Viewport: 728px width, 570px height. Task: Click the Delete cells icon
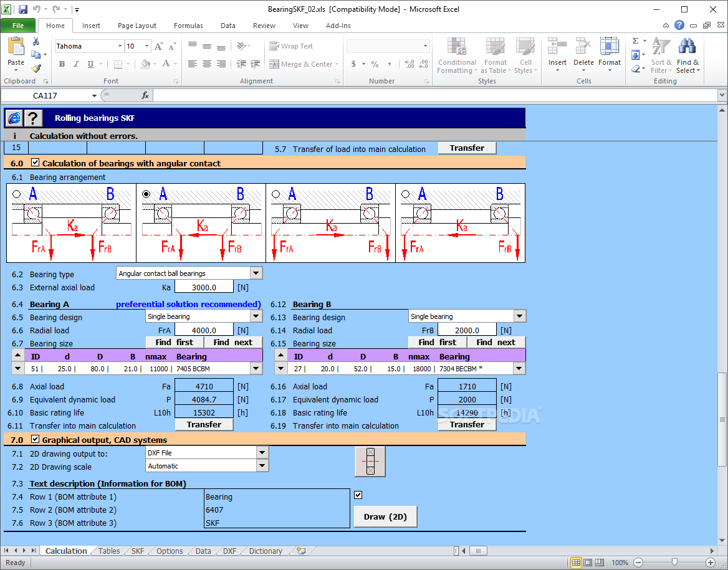(x=583, y=47)
